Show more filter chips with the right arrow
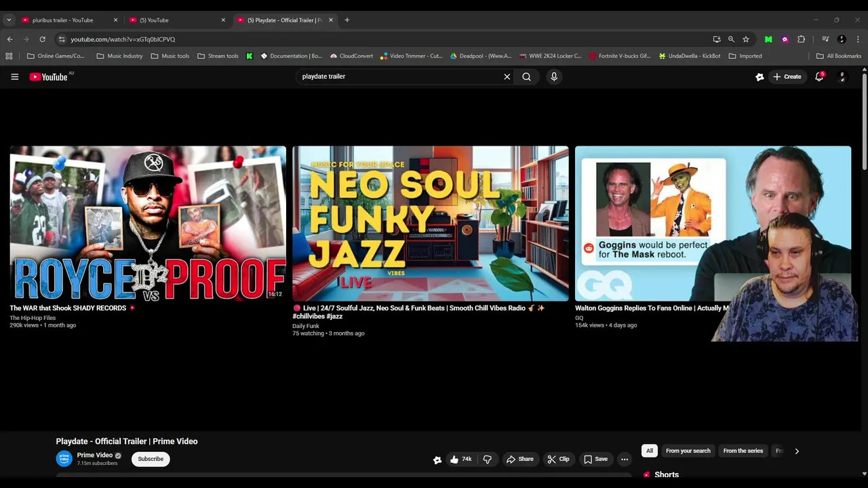Screen dimensions: 868x488 point(797,451)
